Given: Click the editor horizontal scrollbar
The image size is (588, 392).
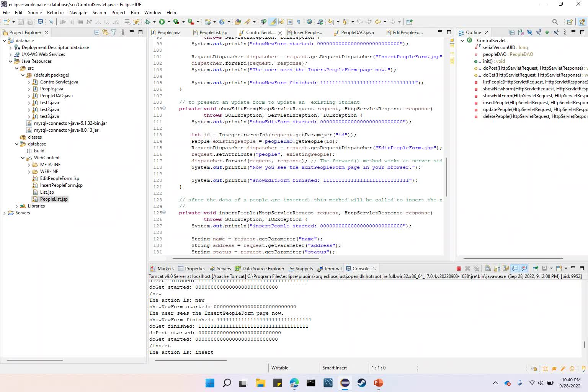Looking at the screenshot, I should pyautogui.click(x=246, y=258).
